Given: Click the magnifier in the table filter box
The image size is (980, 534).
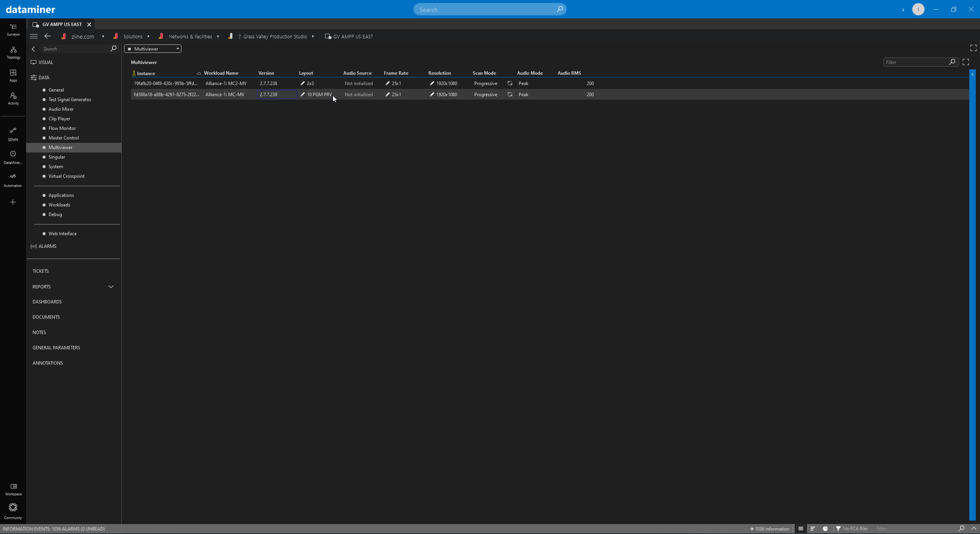Looking at the screenshot, I should point(952,62).
